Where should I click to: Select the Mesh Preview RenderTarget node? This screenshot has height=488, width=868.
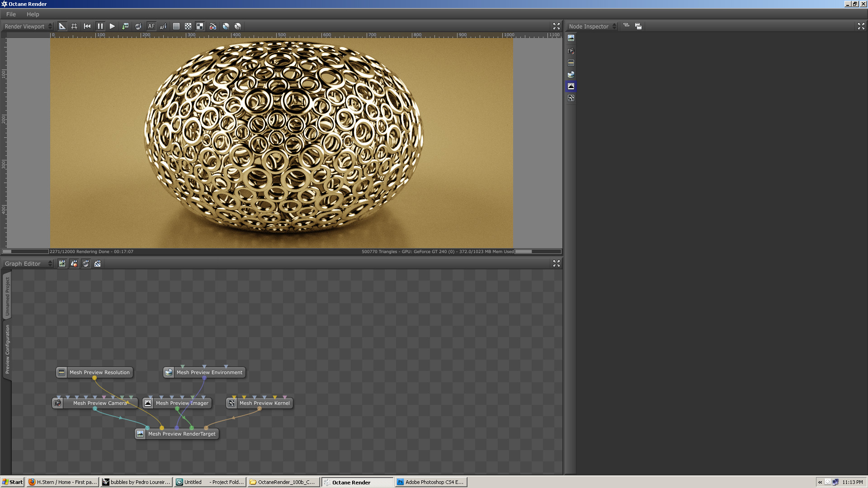pyautogui.click(x=181, y=434)
